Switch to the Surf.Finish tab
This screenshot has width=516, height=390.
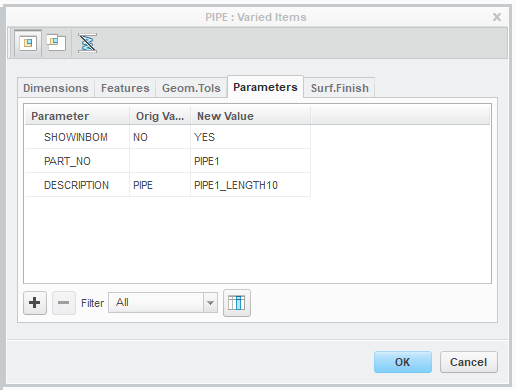[x=339, y=88]
